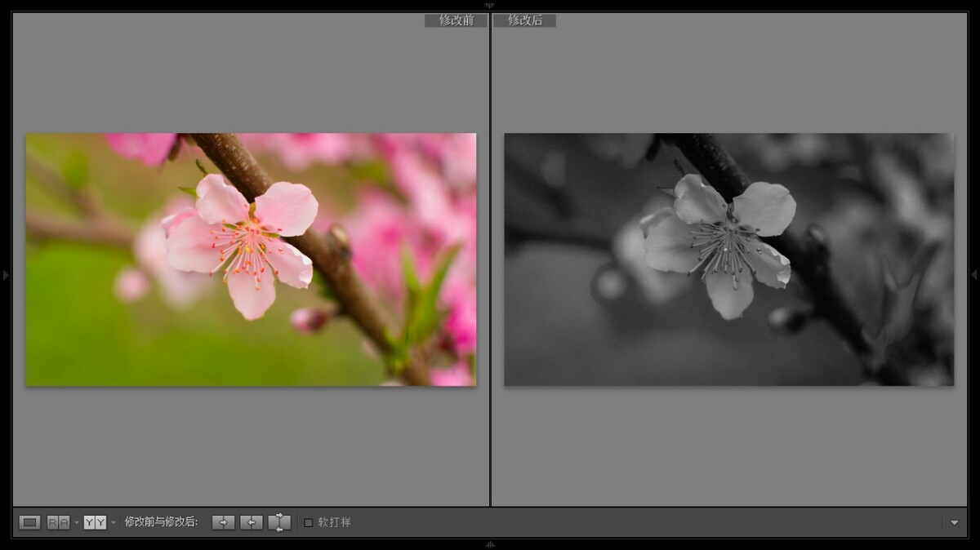
Task: Open dropdown arrow next to Y|Y button
Action: [x=114, y=522]
